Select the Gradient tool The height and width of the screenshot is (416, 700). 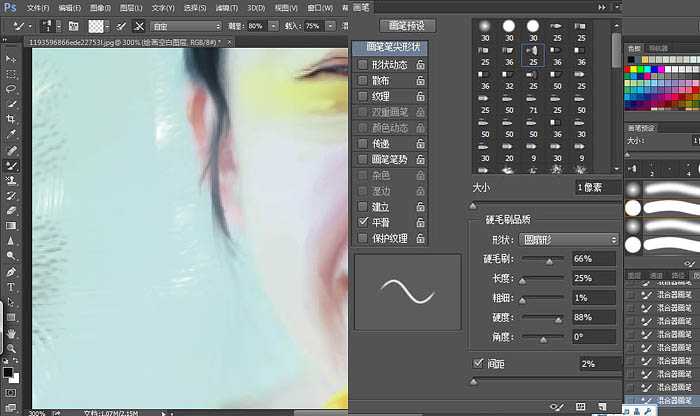[11, 226]
